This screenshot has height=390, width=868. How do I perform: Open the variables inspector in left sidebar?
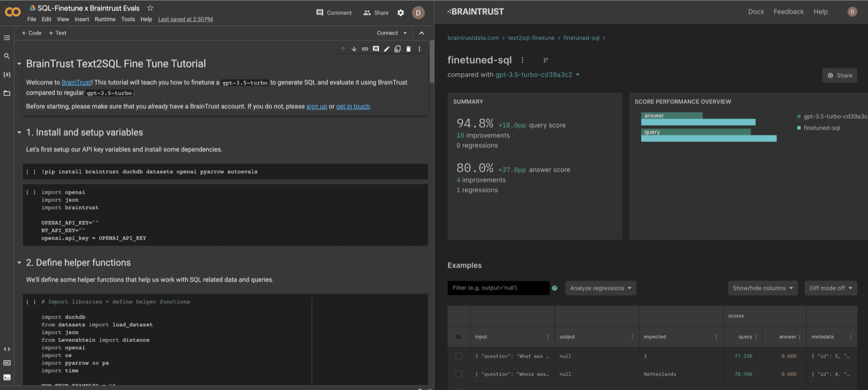coord(7,75)
